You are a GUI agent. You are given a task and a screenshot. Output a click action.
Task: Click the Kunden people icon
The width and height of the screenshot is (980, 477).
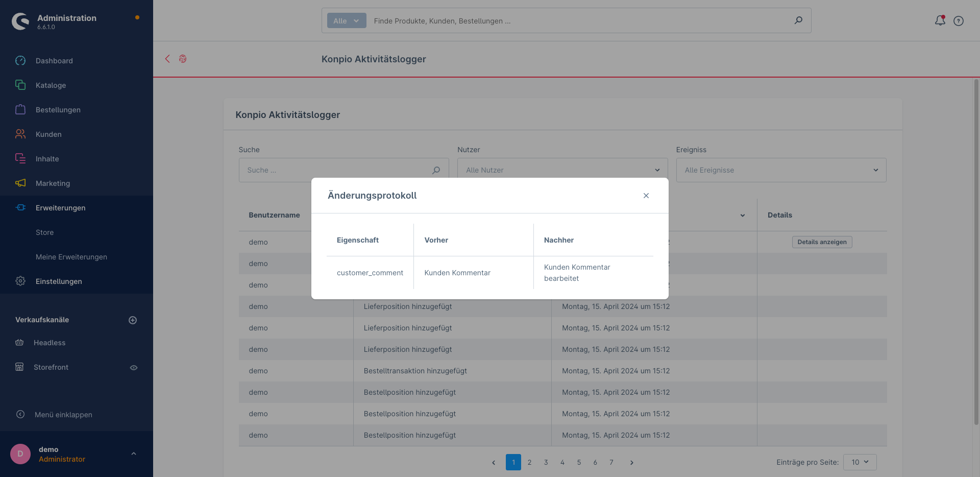[20, 134]
